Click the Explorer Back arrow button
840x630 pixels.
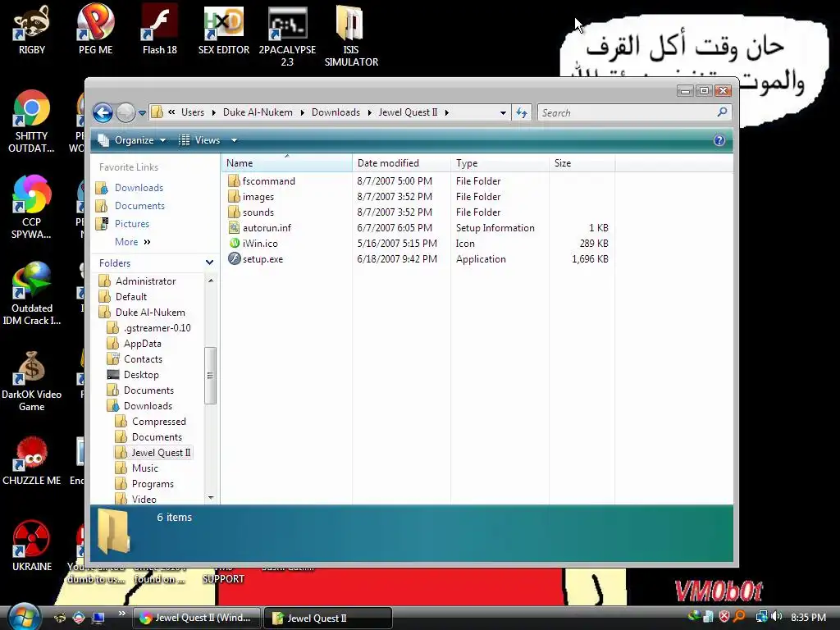[103, 113]
